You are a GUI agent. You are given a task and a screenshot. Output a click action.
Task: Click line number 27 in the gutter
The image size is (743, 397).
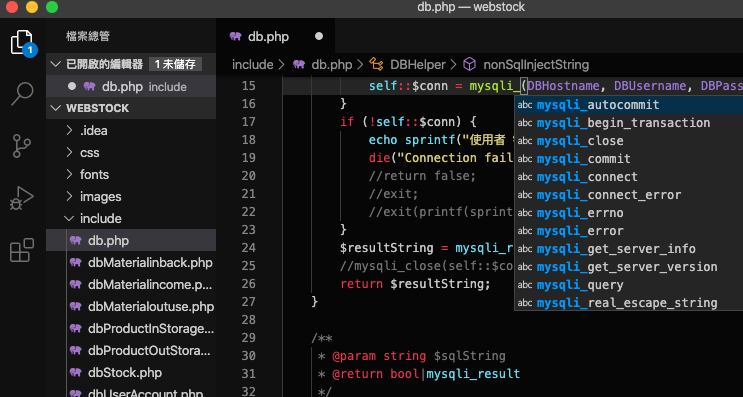coord(248,302)
